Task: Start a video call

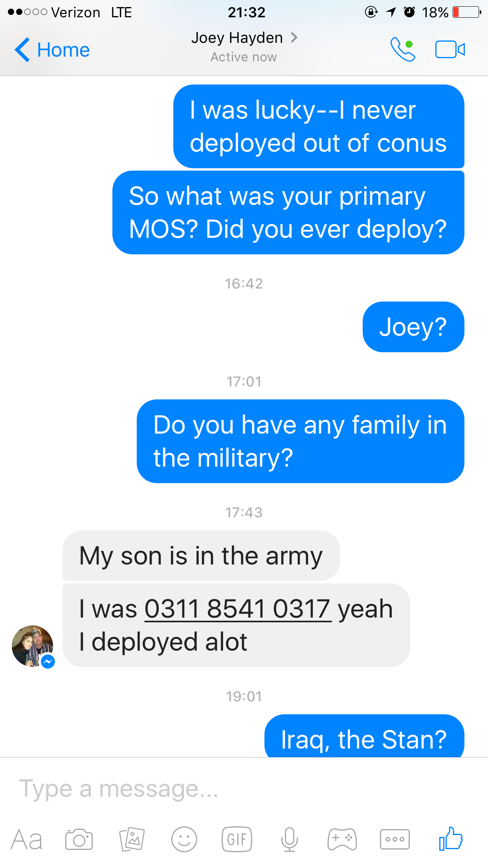Action: click(449, 50)
